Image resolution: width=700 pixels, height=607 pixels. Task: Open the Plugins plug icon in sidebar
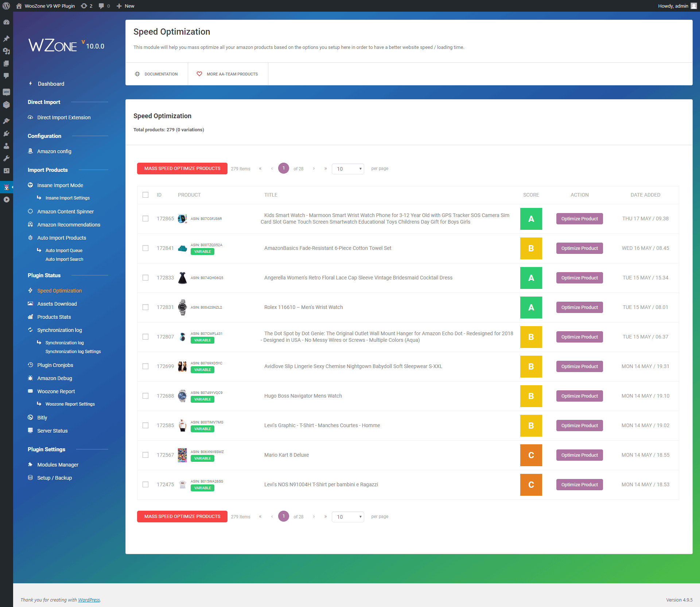point(6,134)
